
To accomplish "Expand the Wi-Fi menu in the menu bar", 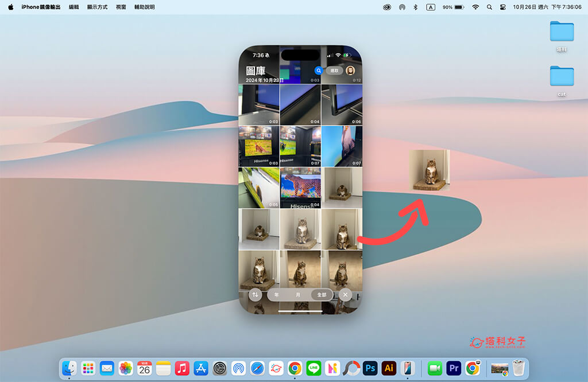I will (x=475, y=7).
